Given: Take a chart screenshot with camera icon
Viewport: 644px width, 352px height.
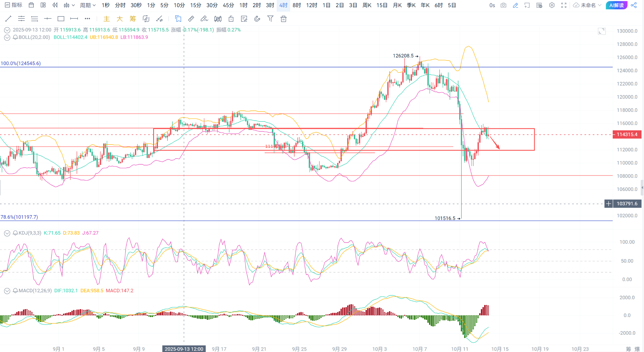Looking at the screenshot, I should pyautogui.click(x=503, y=5).
